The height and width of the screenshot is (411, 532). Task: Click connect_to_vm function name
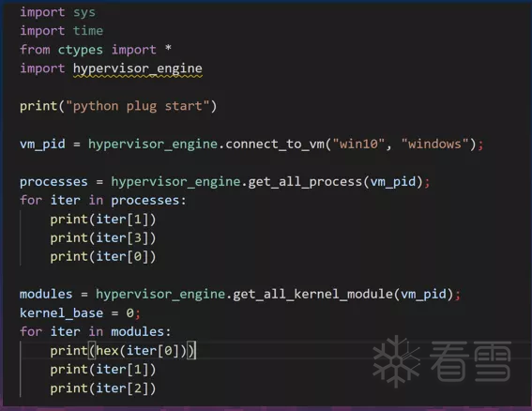(275, 145)
